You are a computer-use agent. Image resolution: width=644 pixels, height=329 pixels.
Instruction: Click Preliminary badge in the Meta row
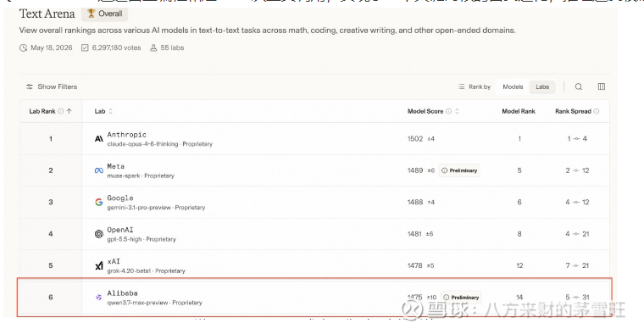click(459, 170)
